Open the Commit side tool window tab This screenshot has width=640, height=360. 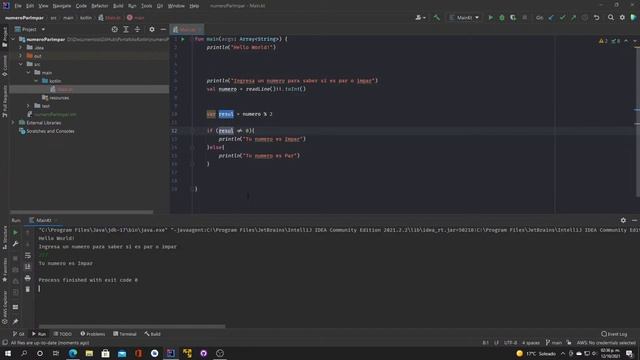4,66
